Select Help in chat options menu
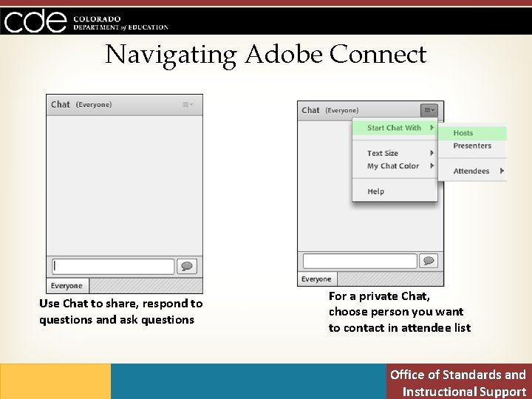532x399 pixels. pos(395,191)
